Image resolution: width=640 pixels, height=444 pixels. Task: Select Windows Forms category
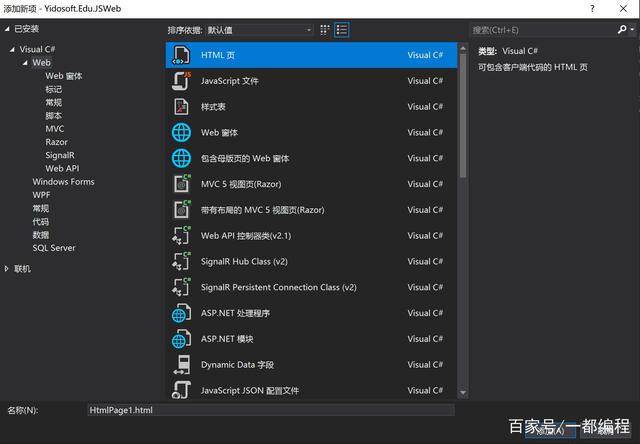[x=63, y=182]
